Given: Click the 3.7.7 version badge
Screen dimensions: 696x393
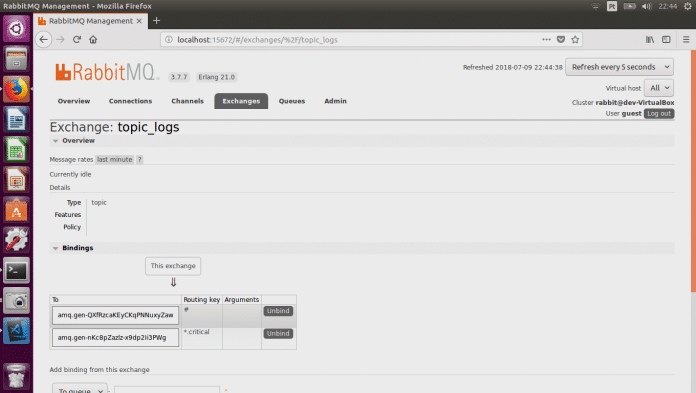Looking at the screenshot, I should click(179, 77).
